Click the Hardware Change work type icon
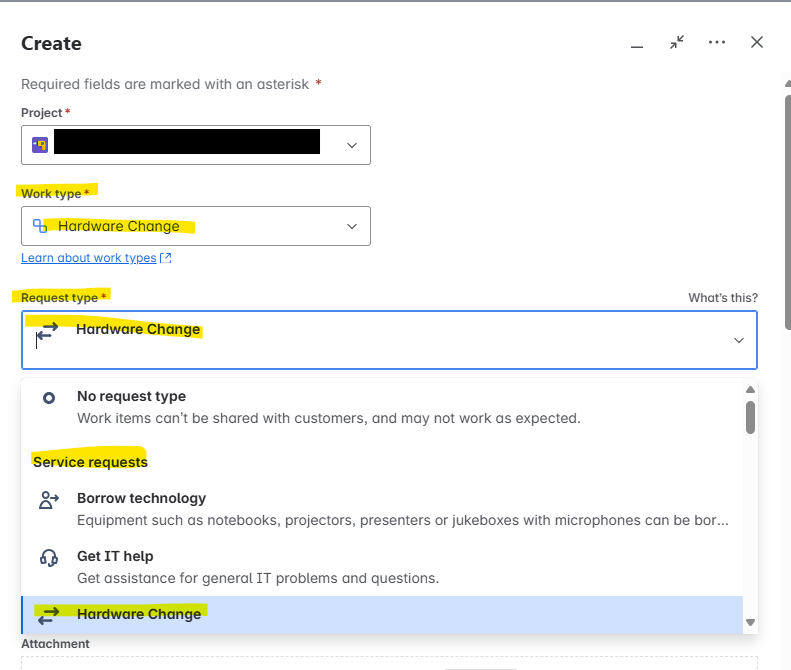791x670 pixels. (40, 226)
